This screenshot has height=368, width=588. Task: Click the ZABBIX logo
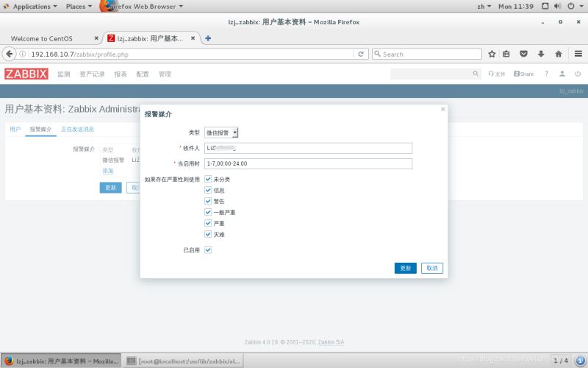tap(26, 74)
